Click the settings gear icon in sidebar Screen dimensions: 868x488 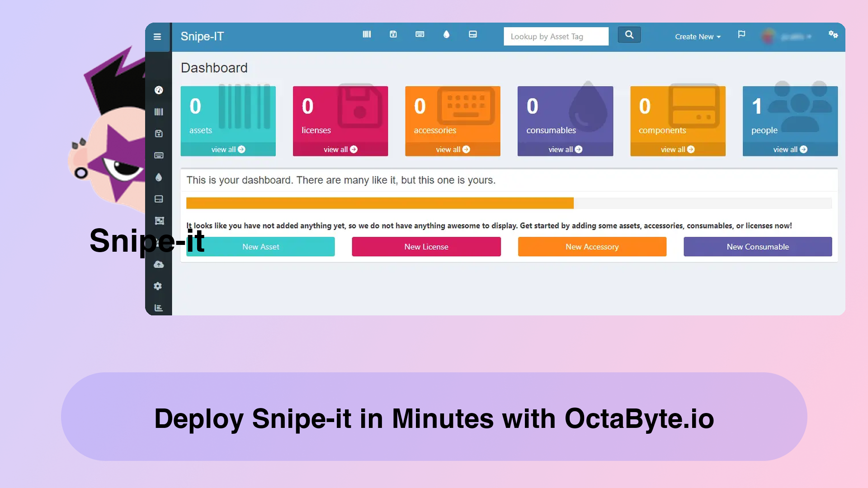[157, 286]
